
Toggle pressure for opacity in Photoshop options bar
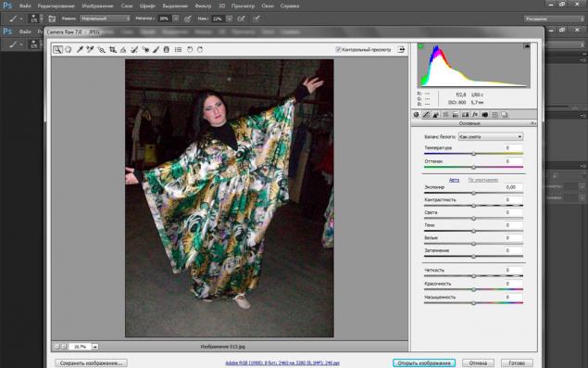188,19
